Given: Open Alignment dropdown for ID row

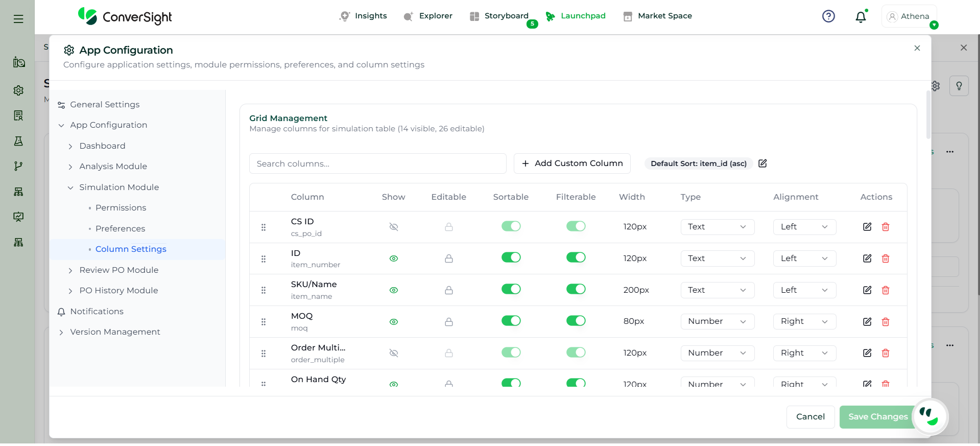Looking at the screenshot, I should tap(804, 259).
